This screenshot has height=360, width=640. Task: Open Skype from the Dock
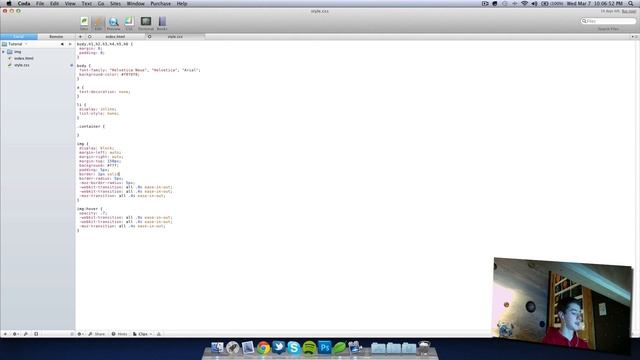coord(293,348)
